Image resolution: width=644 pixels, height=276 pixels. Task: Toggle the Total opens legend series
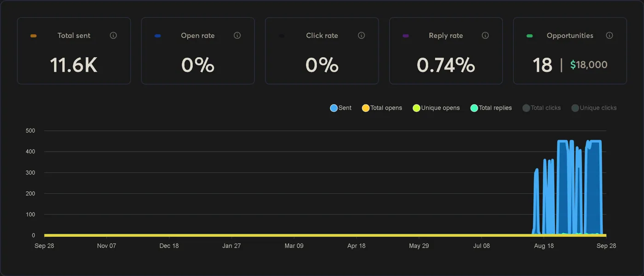pyautogui.click(x=382, y=108)
